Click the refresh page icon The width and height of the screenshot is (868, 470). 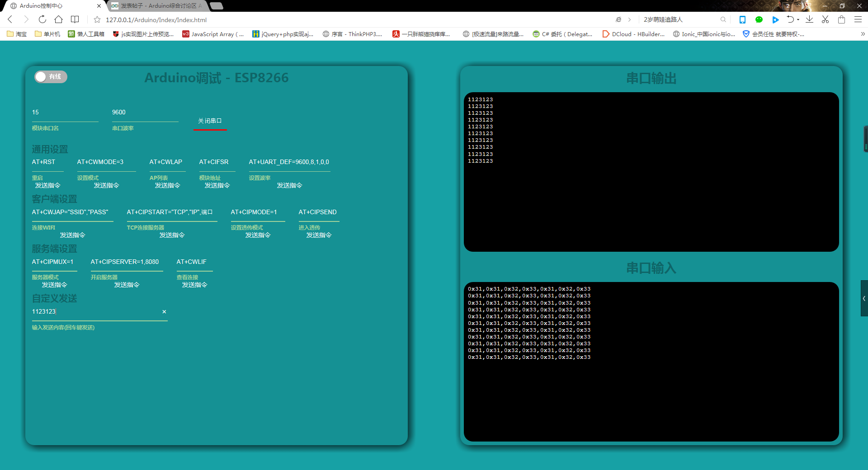[x=42, y=19]
